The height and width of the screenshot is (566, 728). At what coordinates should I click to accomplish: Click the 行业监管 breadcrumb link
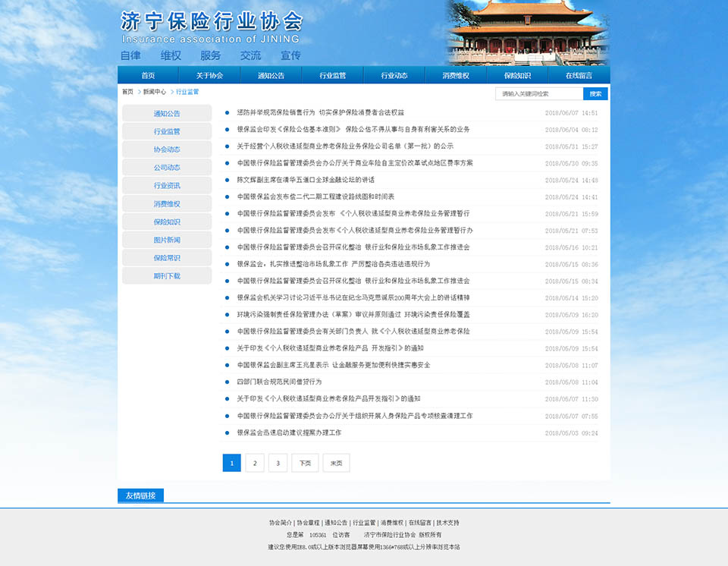(x=187, y=92)
